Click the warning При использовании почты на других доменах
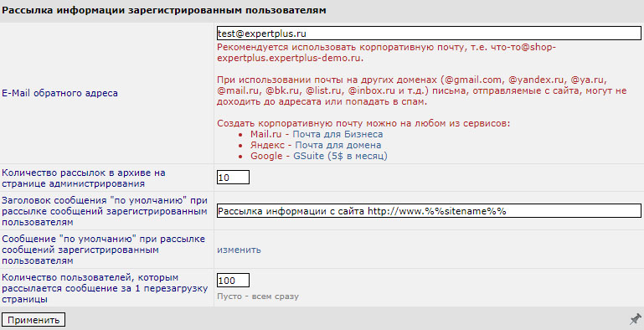The height and width of the screenshot is (330, 644). click(422, 90)
